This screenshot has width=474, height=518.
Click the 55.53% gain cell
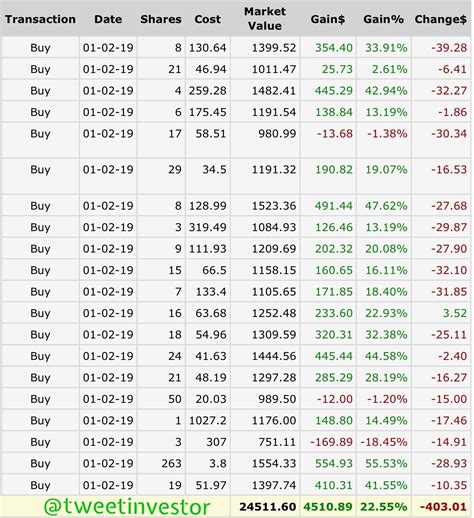pyautogui.click(x=386, y=463)
